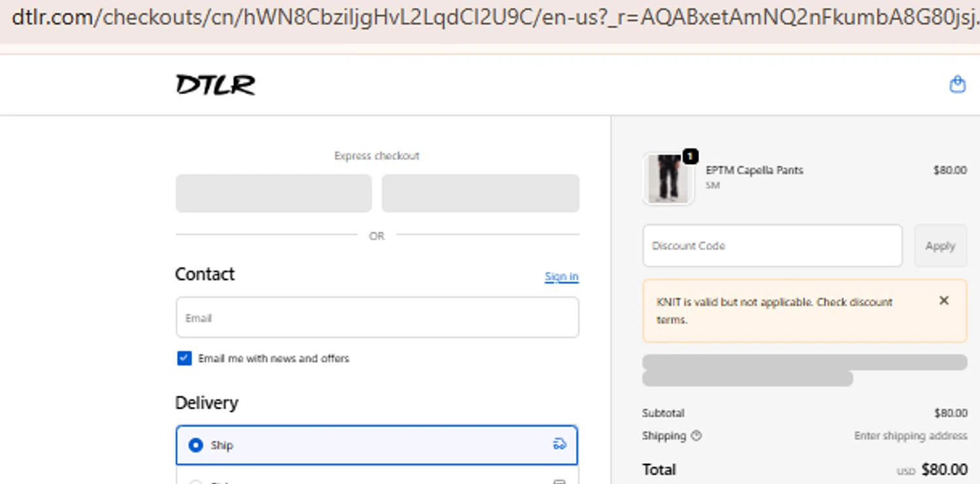980x484 pixels.
Task: Open the EPTM Capella Pants thumbnail
Action: pos(668,179)
